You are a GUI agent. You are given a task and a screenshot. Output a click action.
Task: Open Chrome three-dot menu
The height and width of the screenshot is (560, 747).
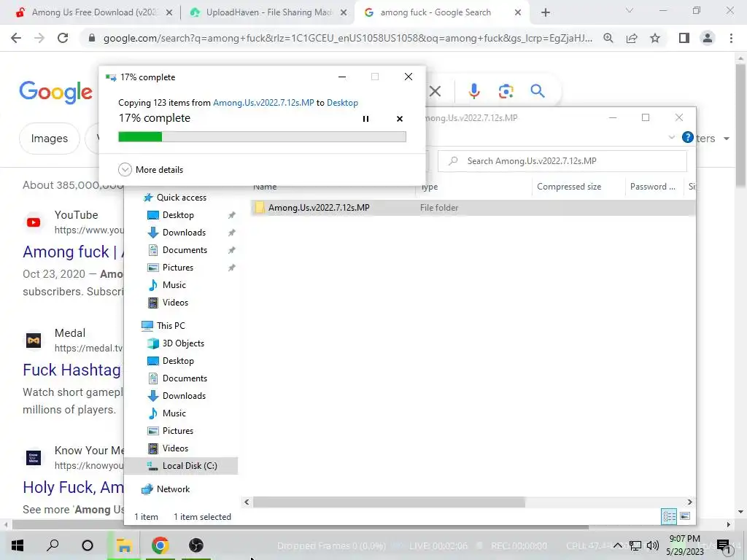pyautogui.click(x=731, y=38)
